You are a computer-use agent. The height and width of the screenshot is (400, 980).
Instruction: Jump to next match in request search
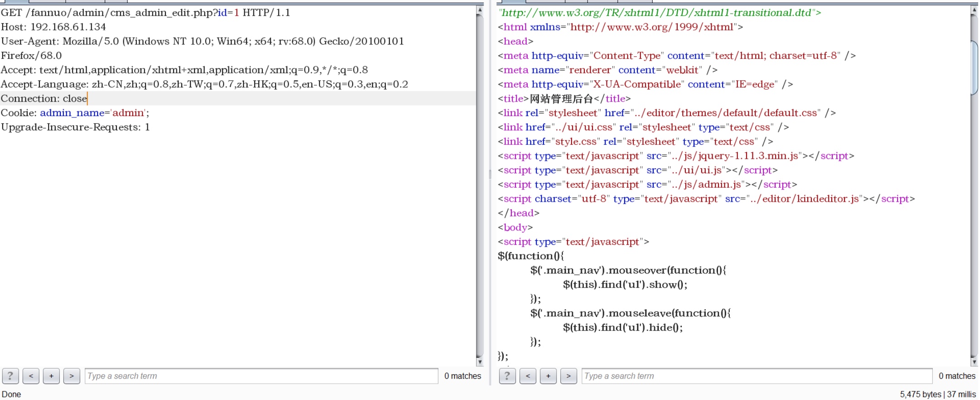[72, 376]
